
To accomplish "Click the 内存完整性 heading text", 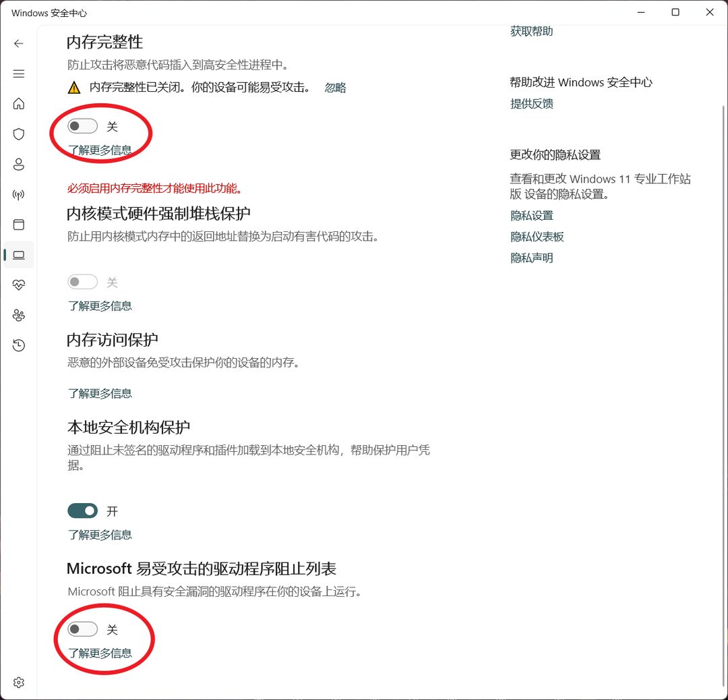I will [x=105, y=42].
